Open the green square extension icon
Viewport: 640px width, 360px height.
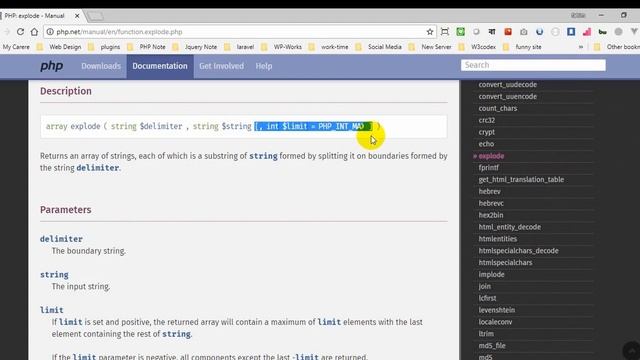click(x=460, y=31)
